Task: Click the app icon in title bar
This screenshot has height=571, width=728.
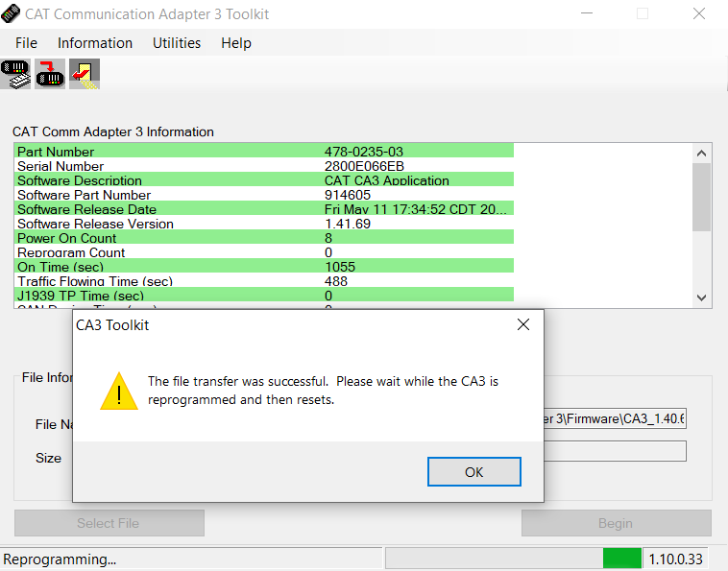Action: click(11, 13)
